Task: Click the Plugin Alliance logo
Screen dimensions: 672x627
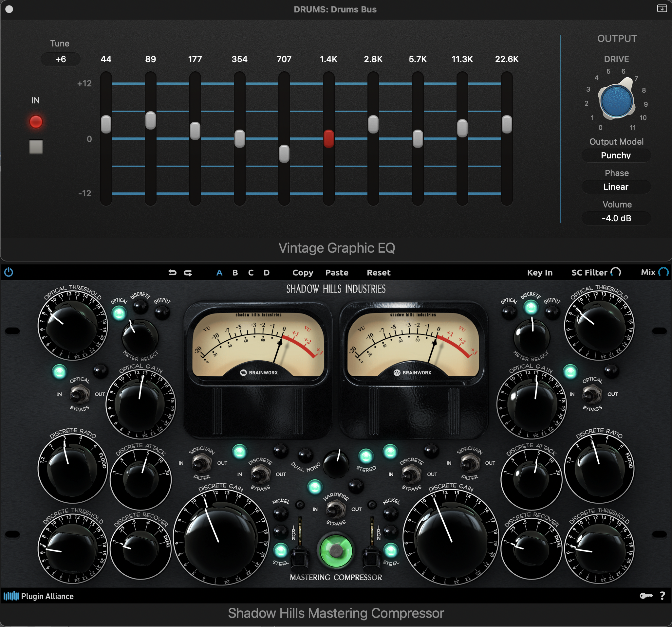Action: click(x=39, y=596)
